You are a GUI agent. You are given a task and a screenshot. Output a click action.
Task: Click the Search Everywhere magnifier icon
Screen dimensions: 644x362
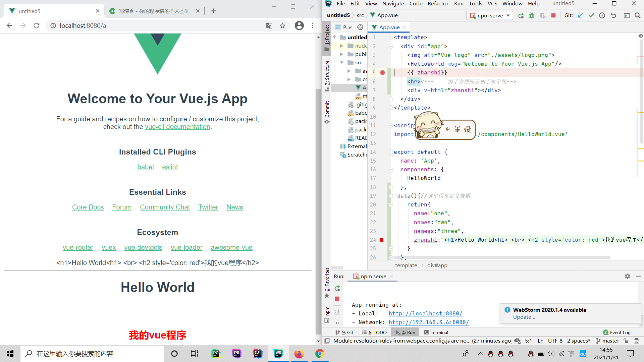point(638,15)
